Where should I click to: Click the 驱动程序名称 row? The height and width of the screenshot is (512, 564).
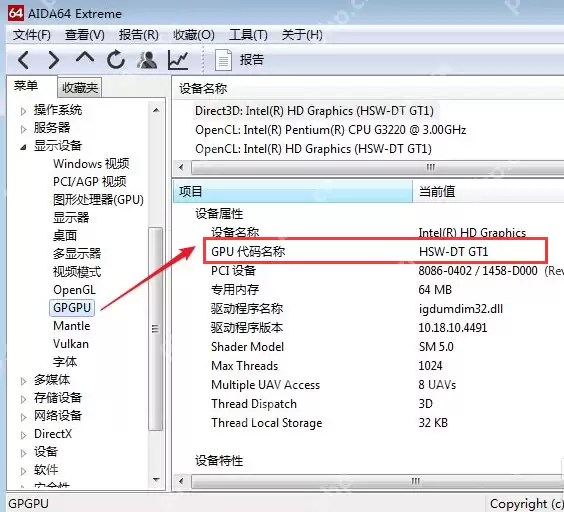(x=357, y=308)
